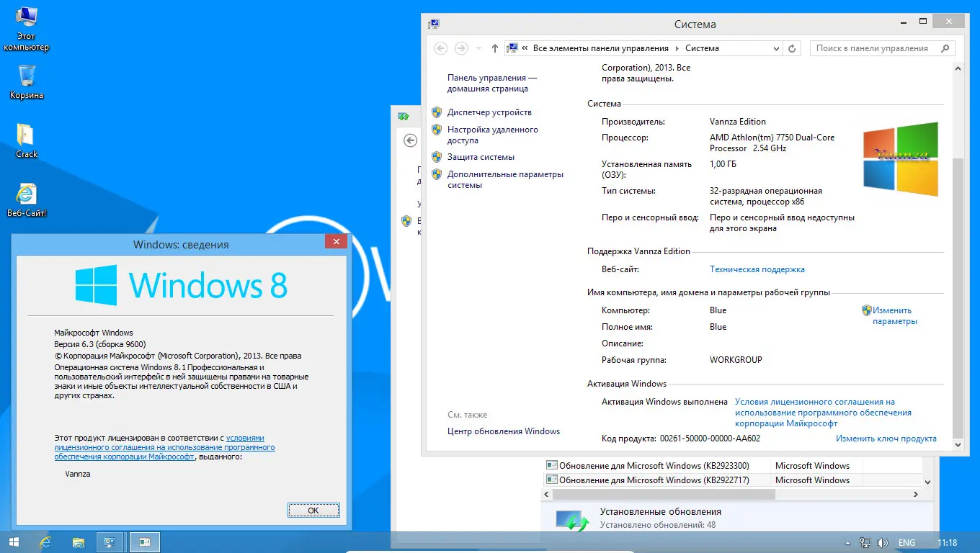Open license agreement link in сведения dialog
The image size is (980, 553).
coord(165,447)
